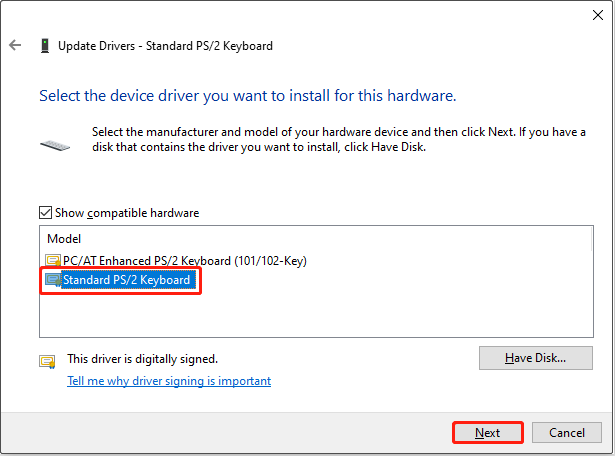
Task: Proceed with the Next button
Action: 488,433
